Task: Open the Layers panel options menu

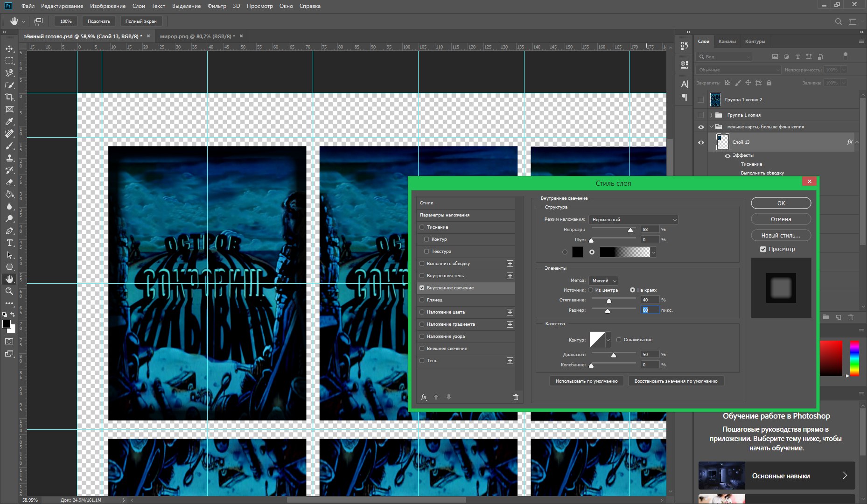Action: click(x=861, y=42)
